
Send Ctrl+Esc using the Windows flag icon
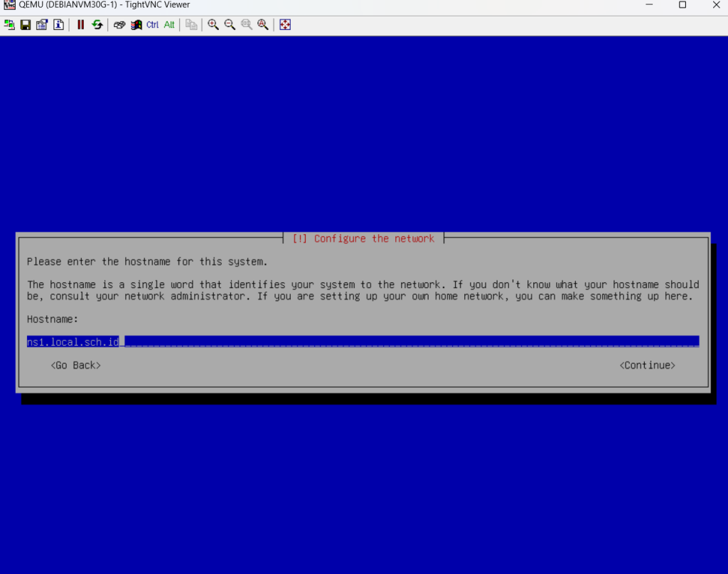click(136, 25)
